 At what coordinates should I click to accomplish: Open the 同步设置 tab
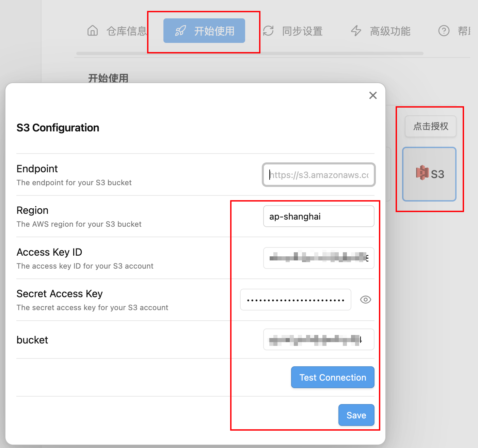point(302,31)
